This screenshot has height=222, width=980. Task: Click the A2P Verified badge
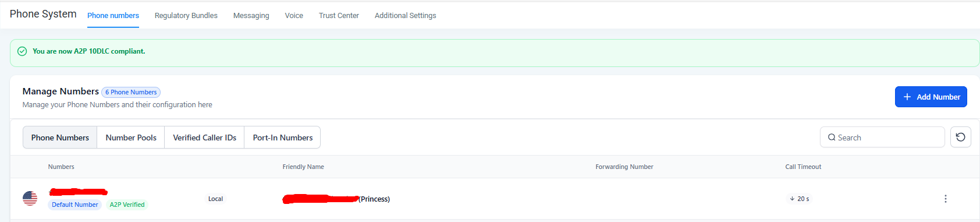click(127, 205)
